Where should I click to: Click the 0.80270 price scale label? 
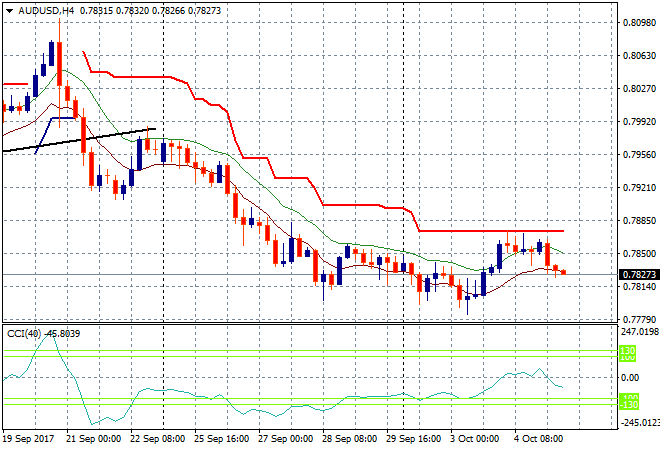tap(639, 88)
